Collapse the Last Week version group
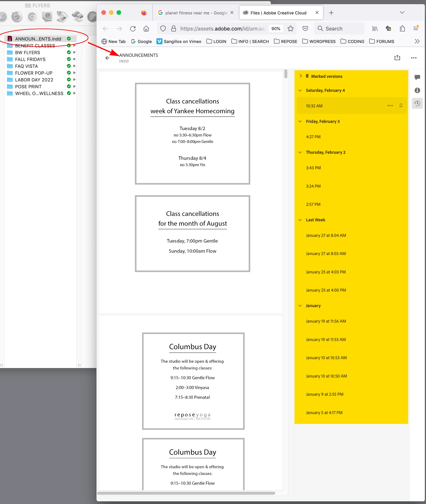 click(300, 220)
